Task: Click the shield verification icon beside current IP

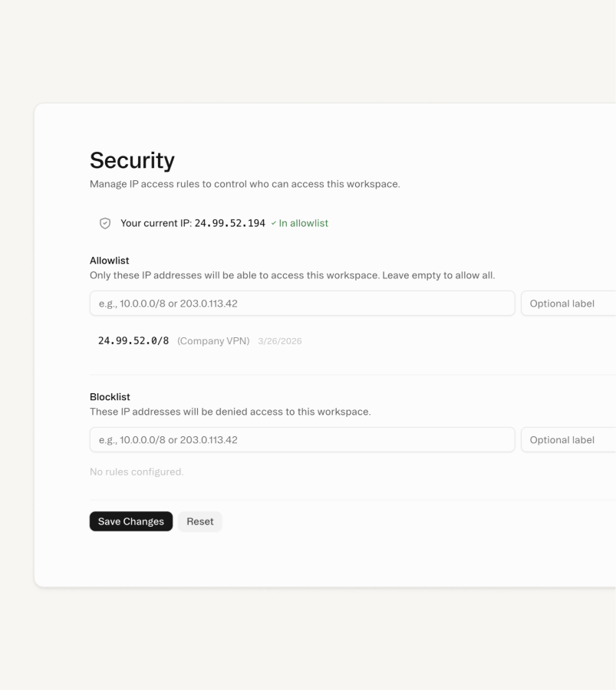Action: point(104,222)
